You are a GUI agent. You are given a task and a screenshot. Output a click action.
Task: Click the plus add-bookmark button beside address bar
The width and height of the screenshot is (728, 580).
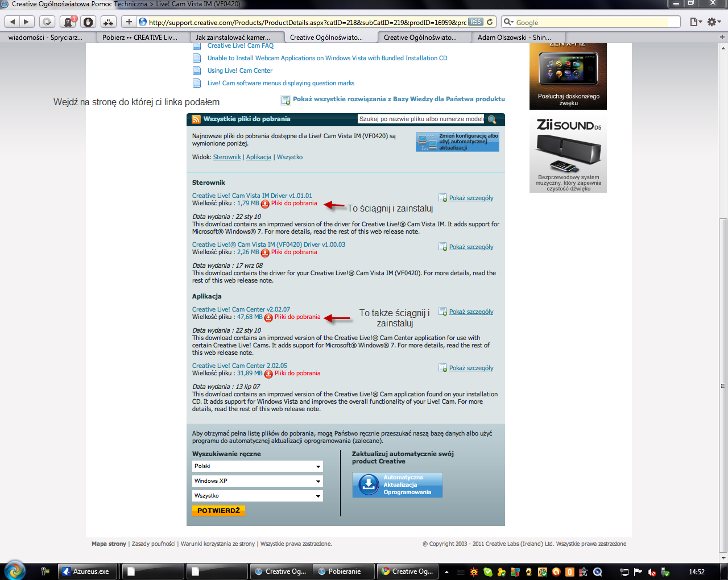[129, 22]
